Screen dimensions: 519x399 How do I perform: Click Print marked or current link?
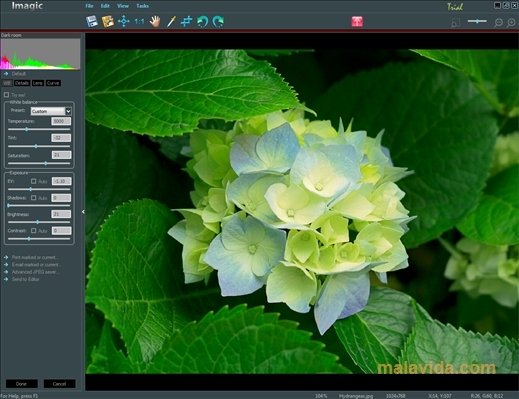(x=35, y=257)
